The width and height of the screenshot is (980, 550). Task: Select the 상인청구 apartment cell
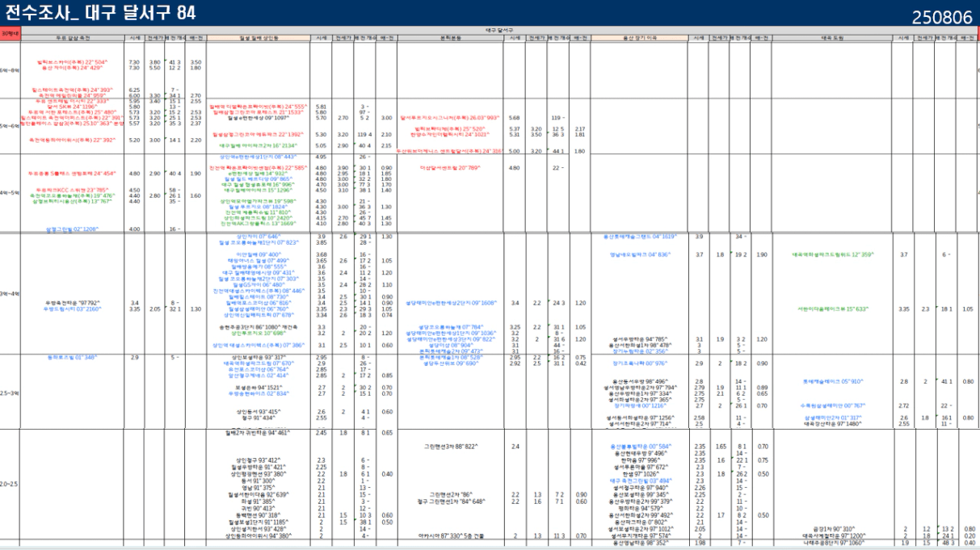click(x=259, y=460)
